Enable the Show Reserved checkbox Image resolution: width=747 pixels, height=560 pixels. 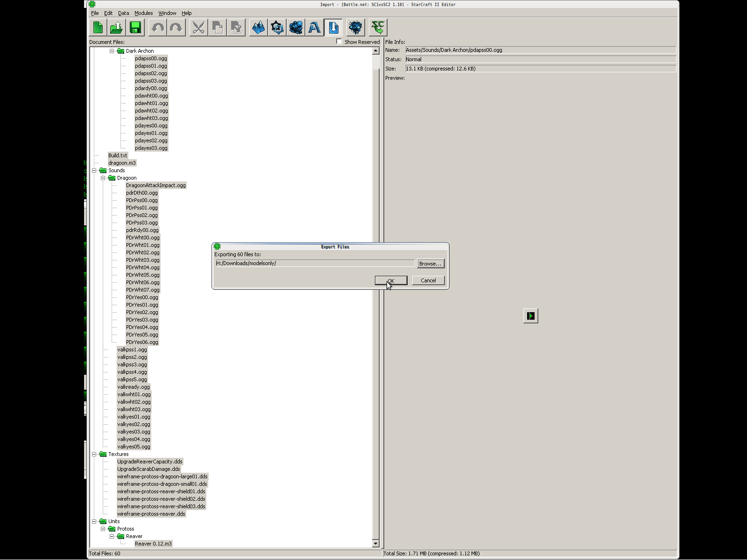click(339, 42)
